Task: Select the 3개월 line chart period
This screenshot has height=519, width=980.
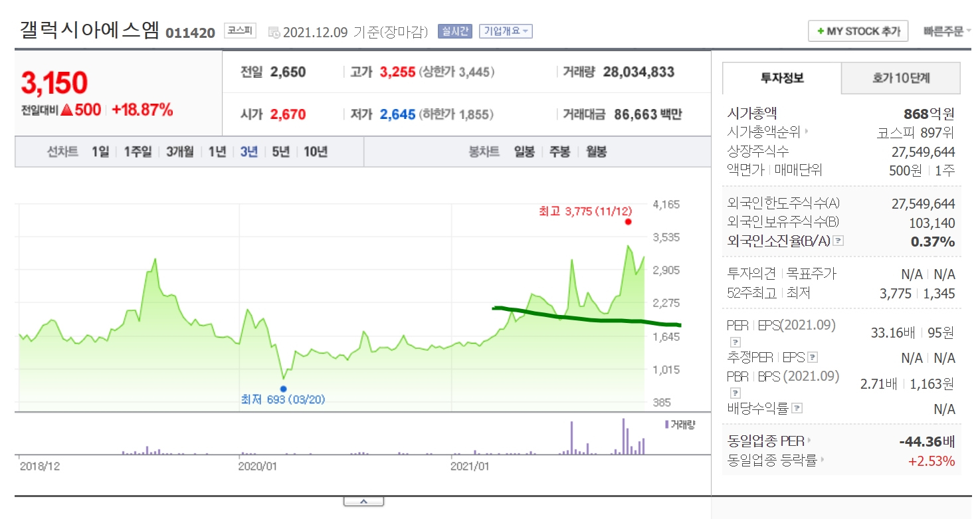Action: (180, 152)
